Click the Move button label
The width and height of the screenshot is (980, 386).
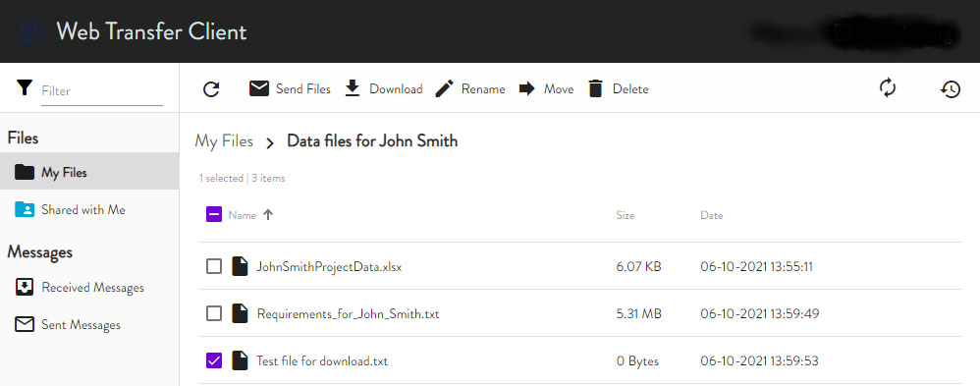559,88
